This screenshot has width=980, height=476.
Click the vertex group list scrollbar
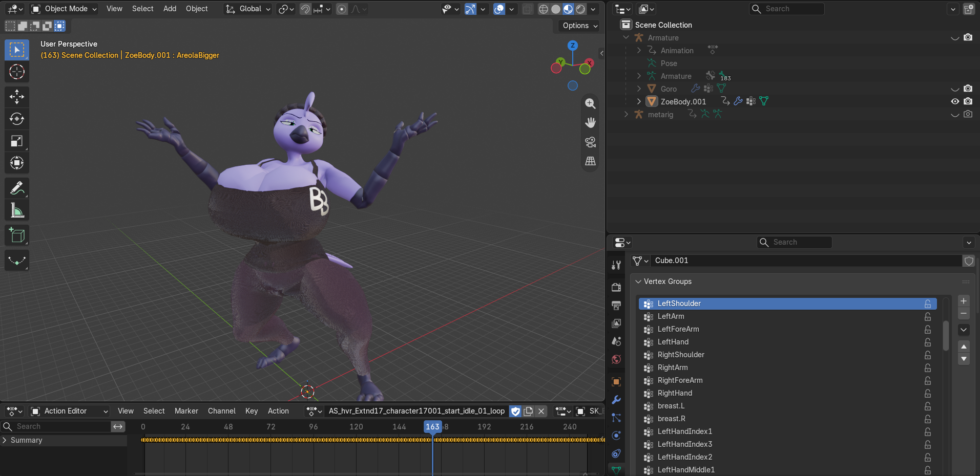[x=946, y=336]
